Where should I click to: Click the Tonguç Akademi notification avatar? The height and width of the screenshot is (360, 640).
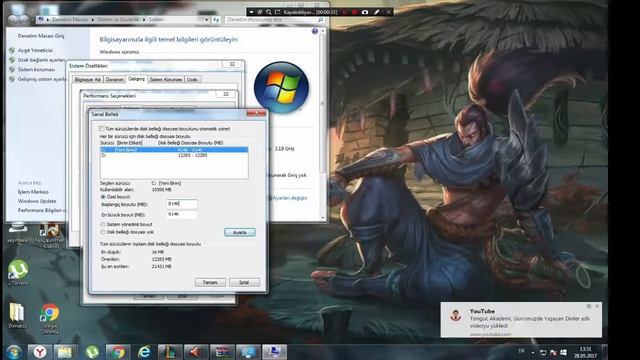coord(456,316)
